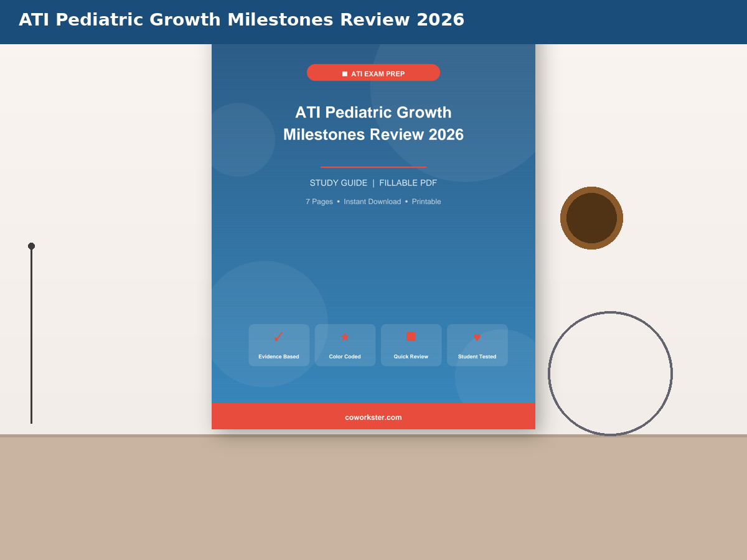Select the Evidence Based feature card
747x560 pixels.
(x=279, y=345)
